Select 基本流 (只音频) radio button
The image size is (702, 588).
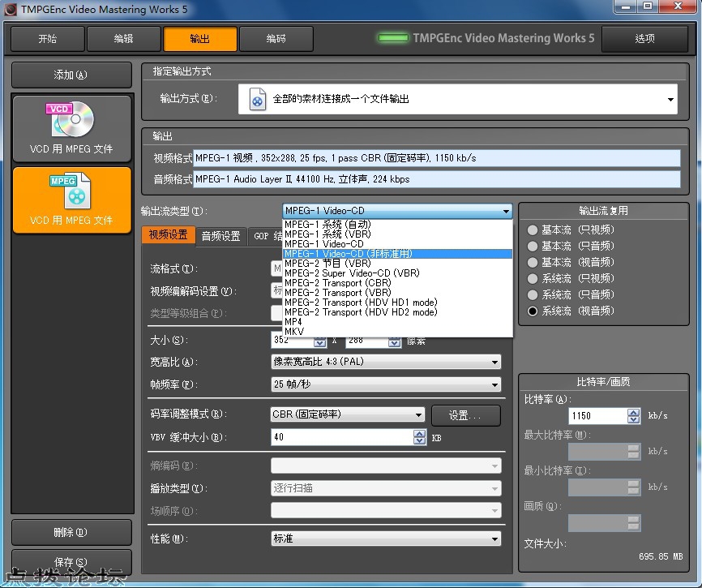(x=533, y=247)
